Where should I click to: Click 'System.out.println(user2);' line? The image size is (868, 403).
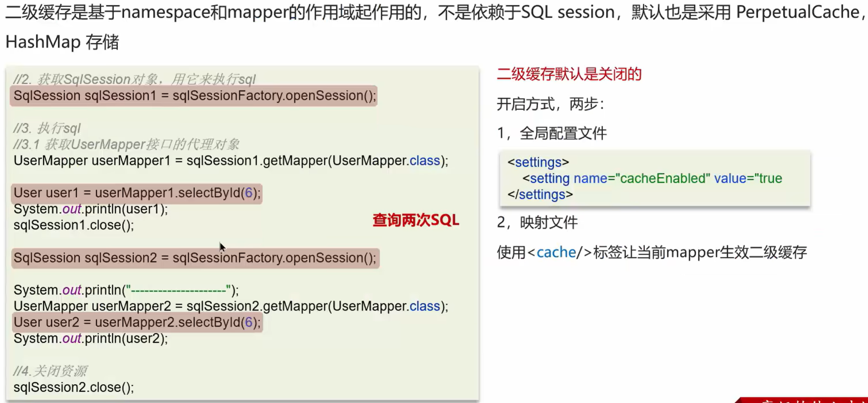point(91,338)
